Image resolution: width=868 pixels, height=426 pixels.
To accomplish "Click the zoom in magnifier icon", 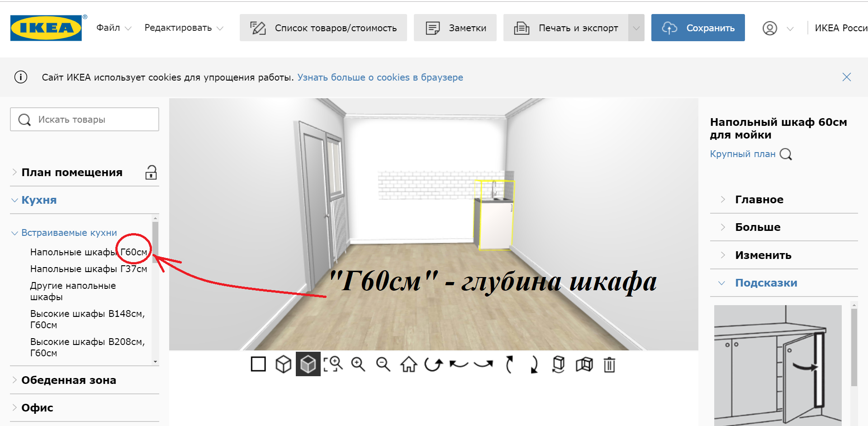I will click(358, 364).
